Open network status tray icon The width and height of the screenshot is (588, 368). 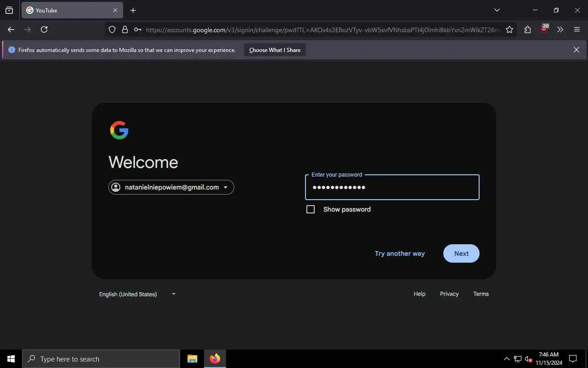tap(518, 359)
